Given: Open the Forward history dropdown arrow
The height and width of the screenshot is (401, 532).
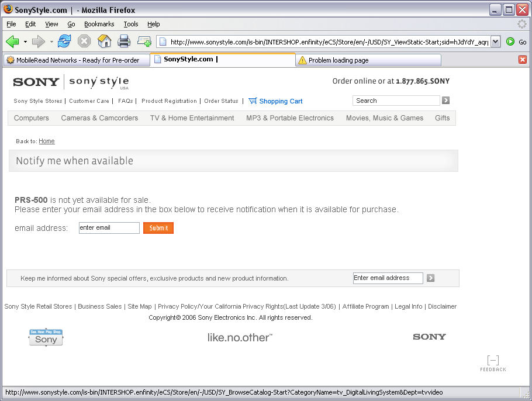Looking at the screenshot, I should pos(51,42).
